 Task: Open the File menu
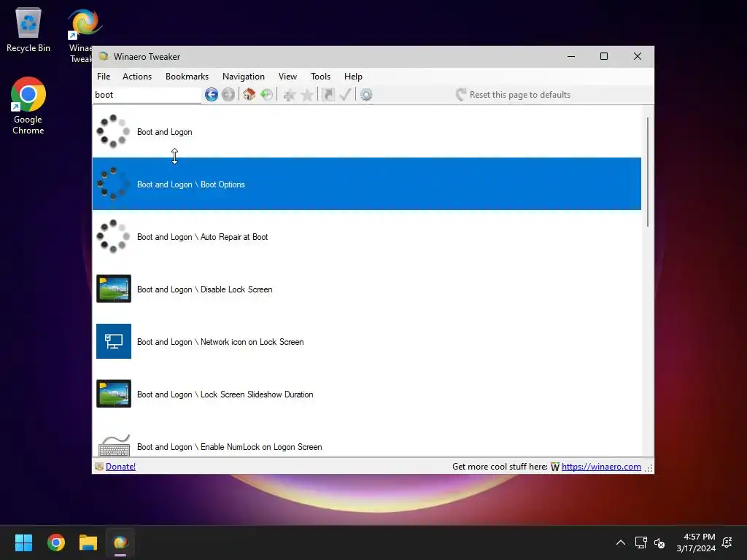[104, 77]
